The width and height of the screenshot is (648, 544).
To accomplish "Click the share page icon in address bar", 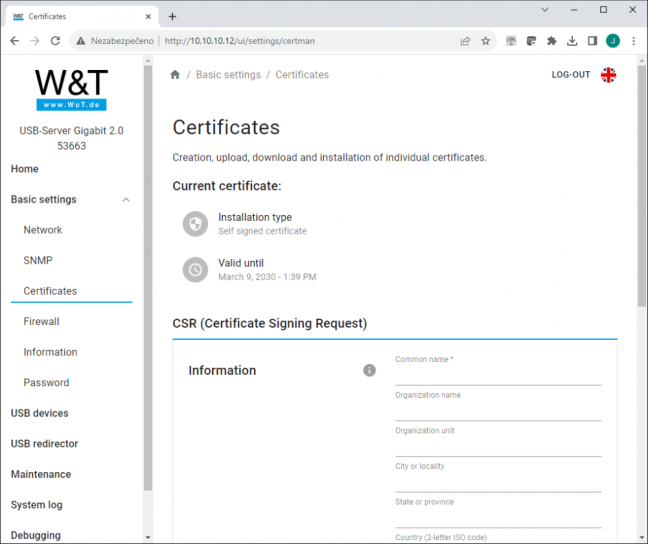I will click(x=465, y=41).
